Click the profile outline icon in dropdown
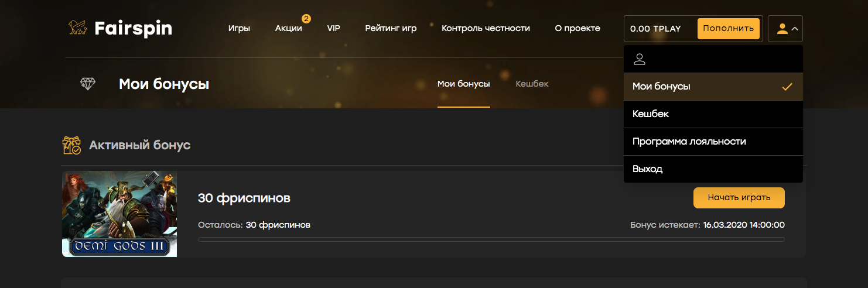Screen dimensions: 868x288 tap(640, 59)
